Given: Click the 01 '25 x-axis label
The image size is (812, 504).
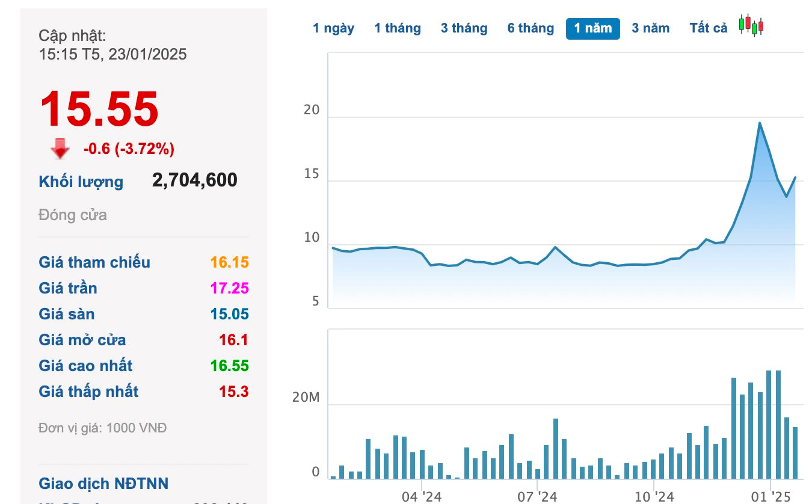Looking at the screenshot, I should click(772, 497).
